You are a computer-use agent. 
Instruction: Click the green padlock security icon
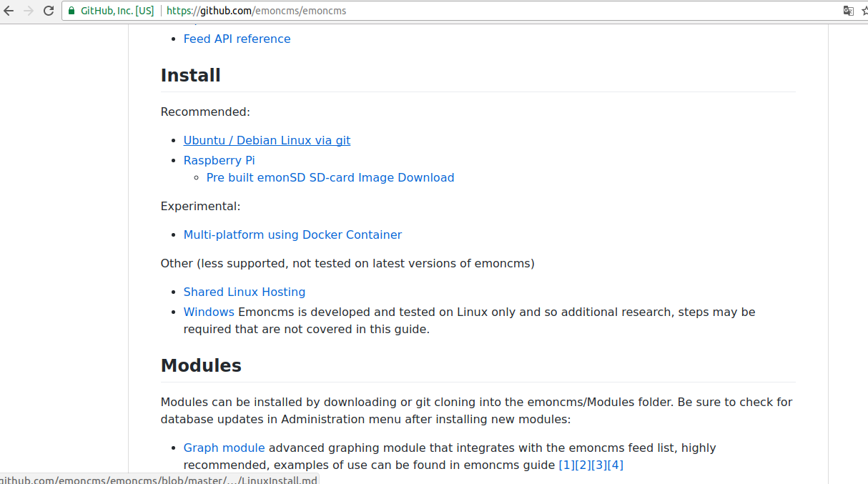pyautogui.click(x=71, y=11)
